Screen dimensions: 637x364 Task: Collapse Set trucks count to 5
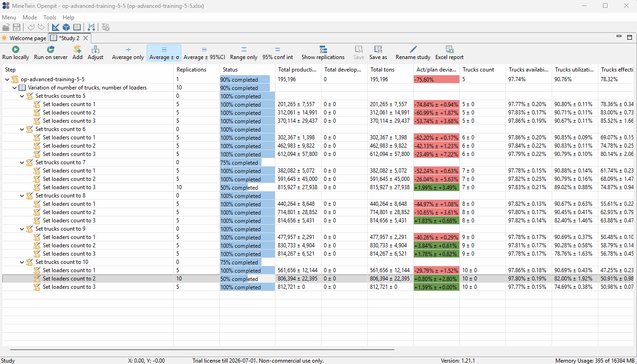point(22,96)
